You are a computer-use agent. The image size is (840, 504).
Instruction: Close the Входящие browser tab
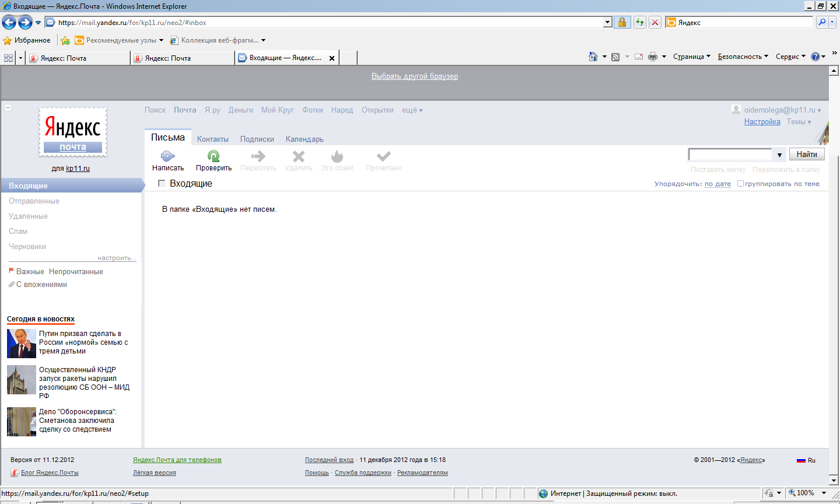[332, 58]
